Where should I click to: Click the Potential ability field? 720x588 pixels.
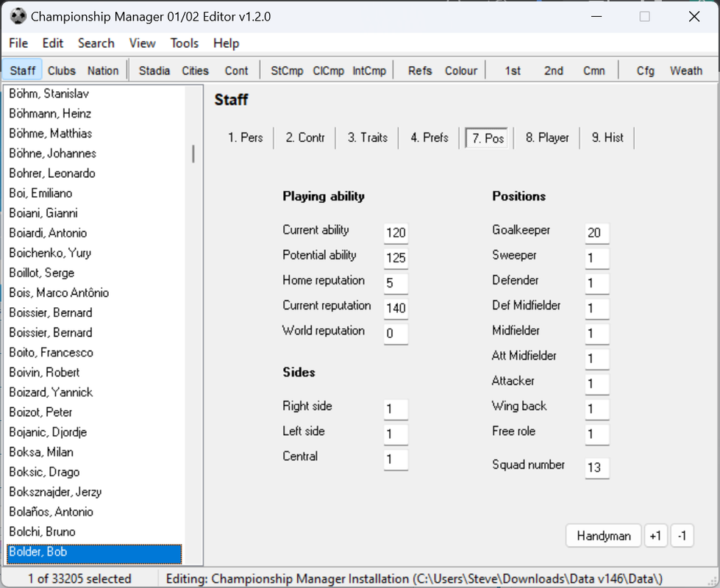[x=396, y=258]
